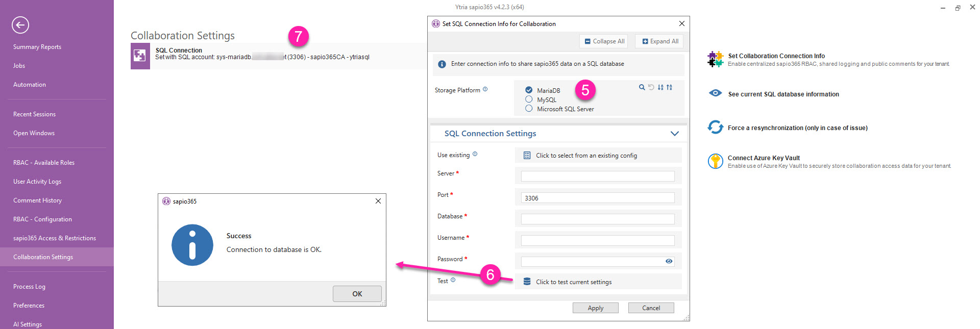
Task: Click OK in the Success popup
Action: click(x=357, y=294)
